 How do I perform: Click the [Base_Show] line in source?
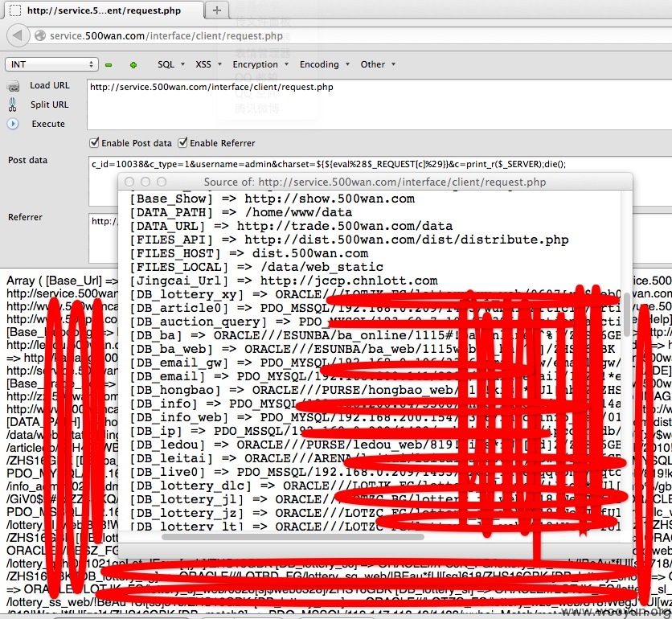[272, 199]
